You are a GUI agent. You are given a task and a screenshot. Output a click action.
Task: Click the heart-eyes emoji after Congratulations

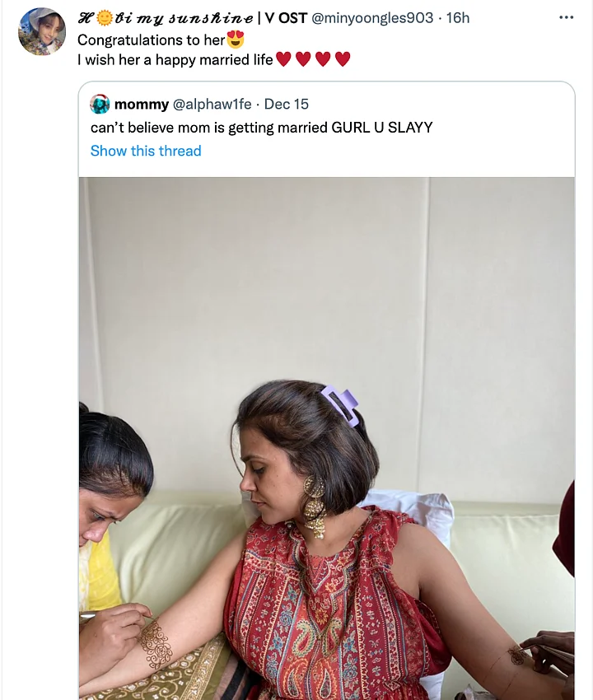point(236,40)
